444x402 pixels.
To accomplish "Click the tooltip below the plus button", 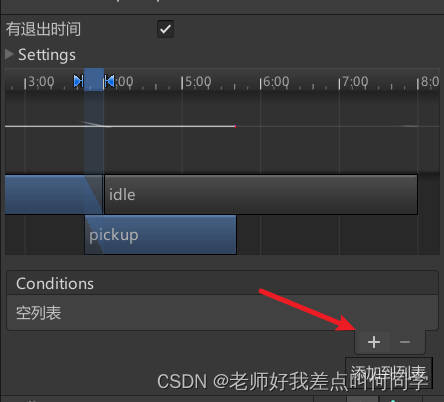I will 389,373.
